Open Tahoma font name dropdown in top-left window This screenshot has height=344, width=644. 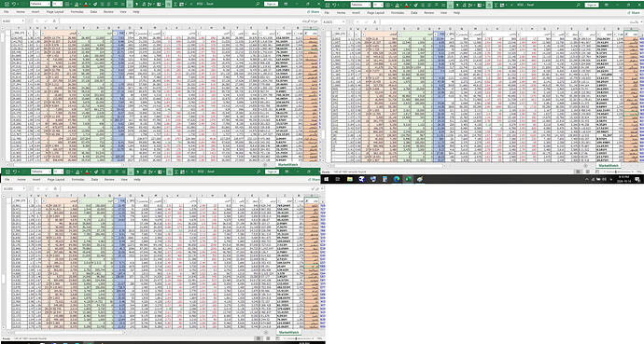tap(49, 4)
